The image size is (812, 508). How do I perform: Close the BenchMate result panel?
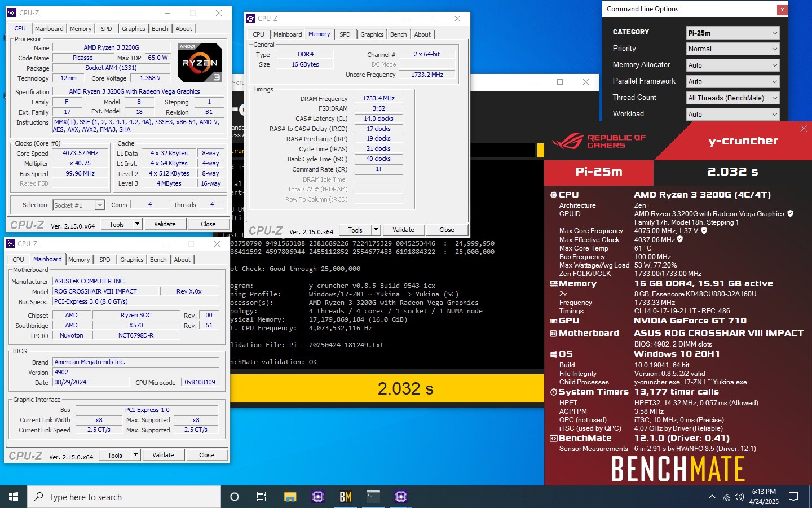(804, 129)
